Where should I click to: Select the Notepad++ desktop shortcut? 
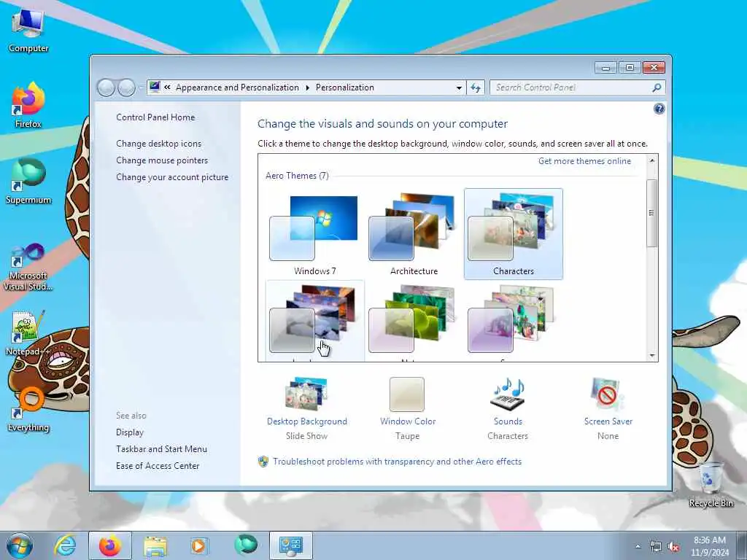(x=28, y=333)
